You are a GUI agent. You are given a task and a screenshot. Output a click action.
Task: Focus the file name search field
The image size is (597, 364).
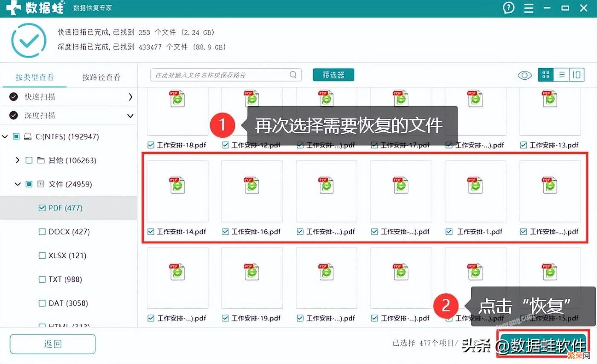tap(226, 75)
